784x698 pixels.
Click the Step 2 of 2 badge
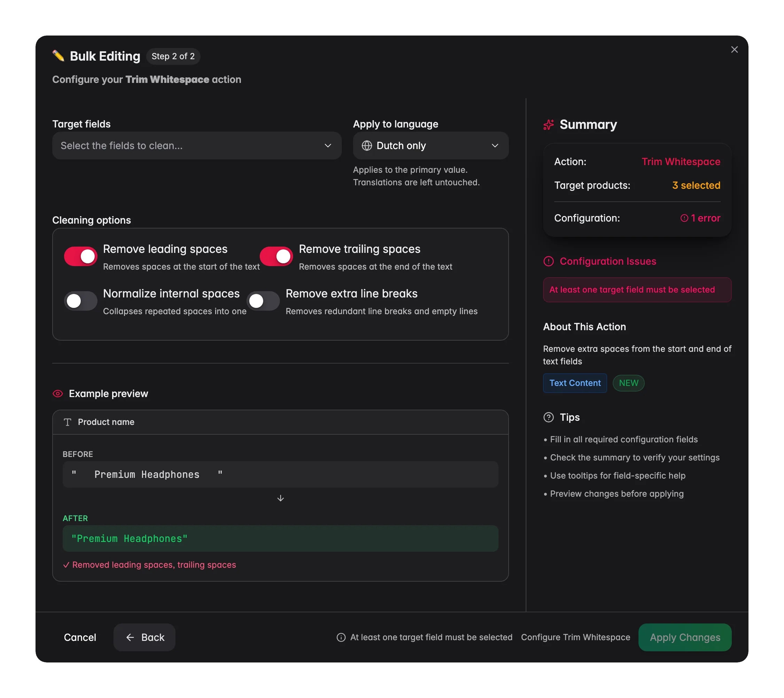(173, 56)
